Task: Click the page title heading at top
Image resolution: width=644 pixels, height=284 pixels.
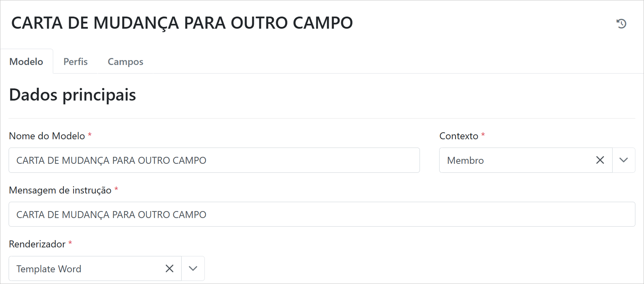Action: [x=182, y=23]
